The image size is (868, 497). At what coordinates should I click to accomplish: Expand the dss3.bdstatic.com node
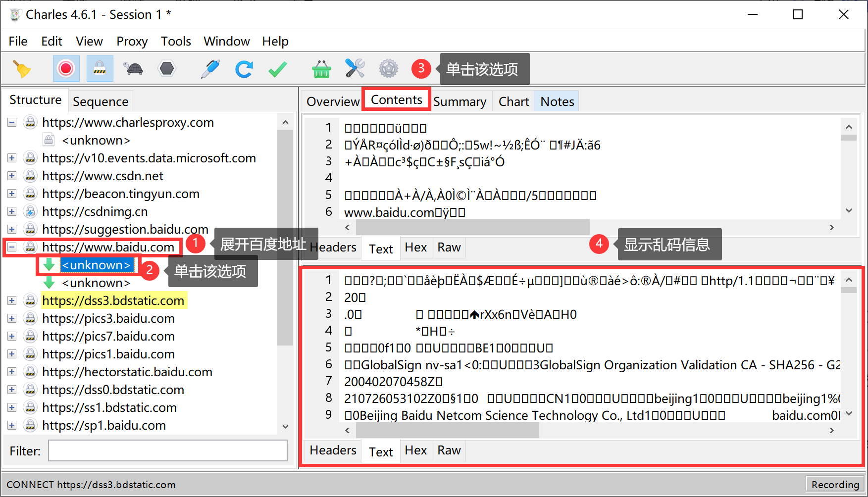pyautogui.click(x=12, y=300)
